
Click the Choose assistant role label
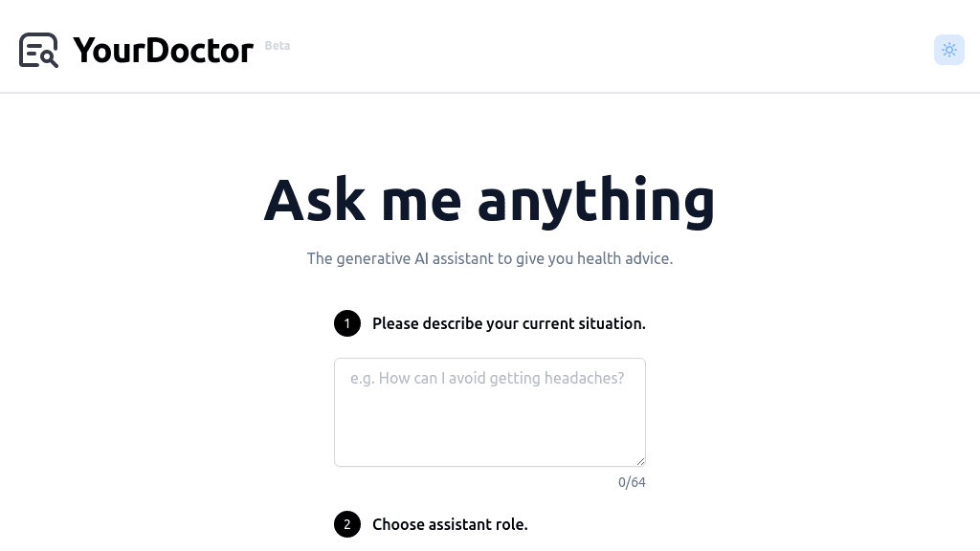point(450,524)
